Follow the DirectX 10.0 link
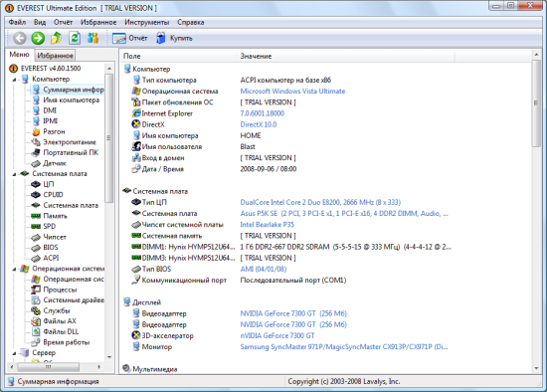547x392 pixels. [259, 124]
